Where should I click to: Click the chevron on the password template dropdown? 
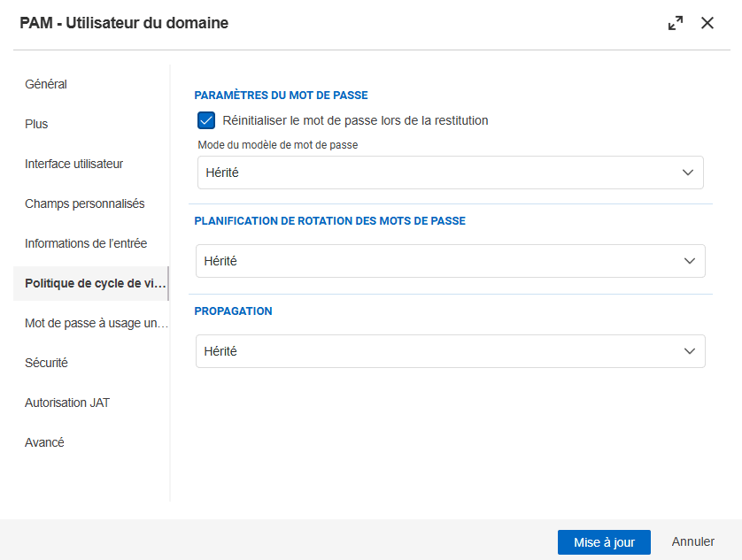click(689, 173)
